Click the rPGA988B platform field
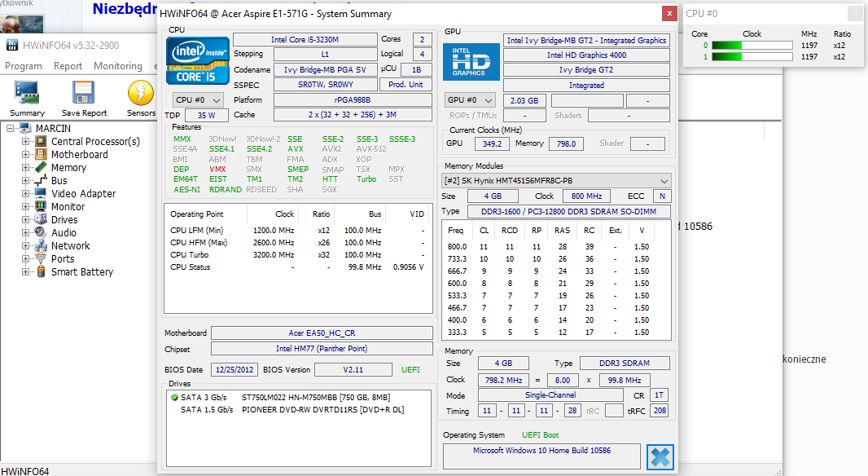The image size is (868, 476). coord(353,99)
